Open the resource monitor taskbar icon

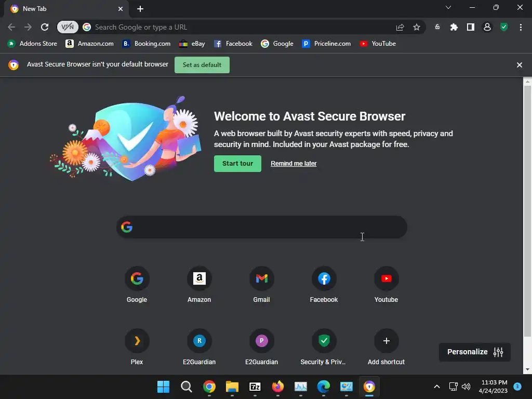(x=301, y=387)
